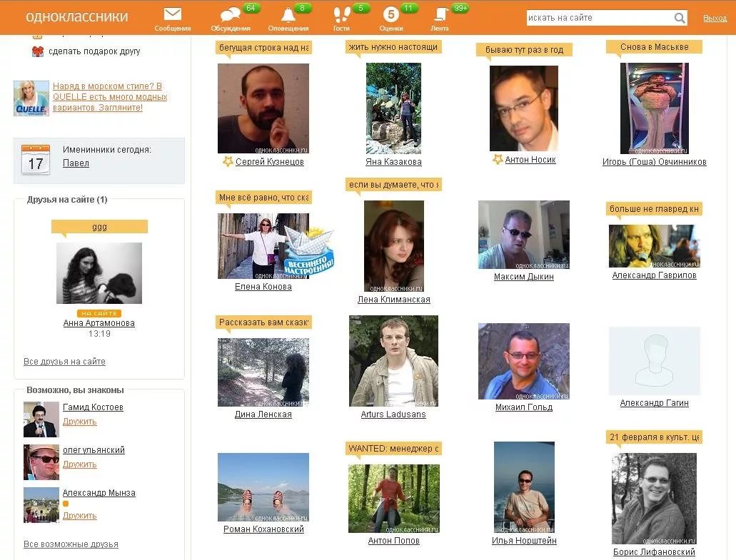Open Александр Гагин profile name link
Screen dimensions: 736x560
point(654,403)
